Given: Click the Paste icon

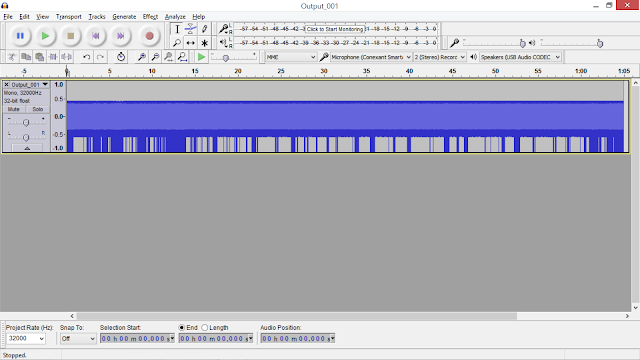Looking at the screenshot, I should [40, 57].
